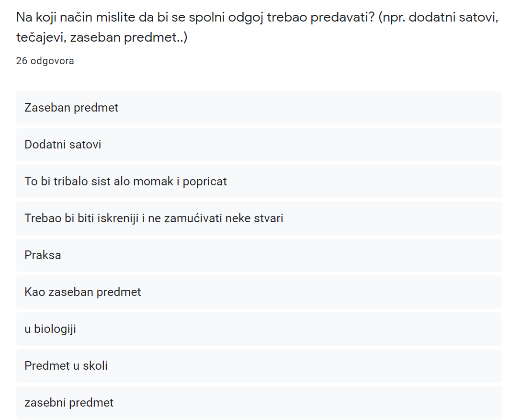Viewport: 509px width, 420px height.
Task: Select the 'Praksa' response
Action: coord(259,255)
